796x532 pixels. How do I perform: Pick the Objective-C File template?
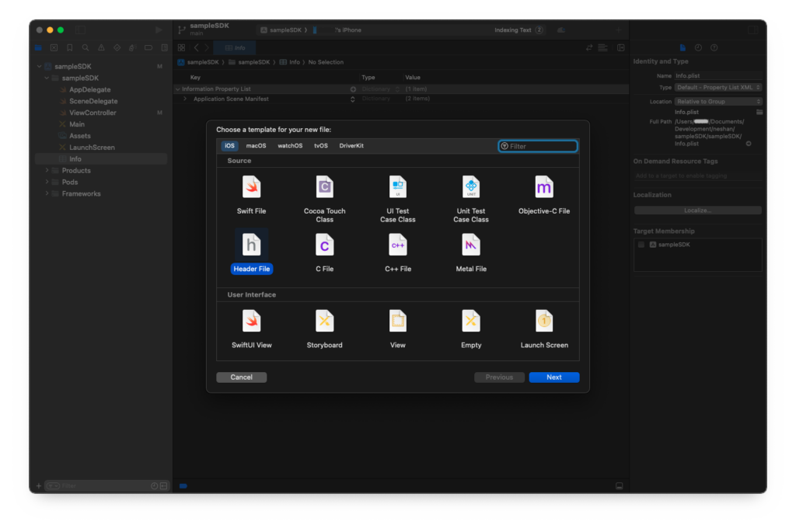pyautogui.click(x=544, y=188)
